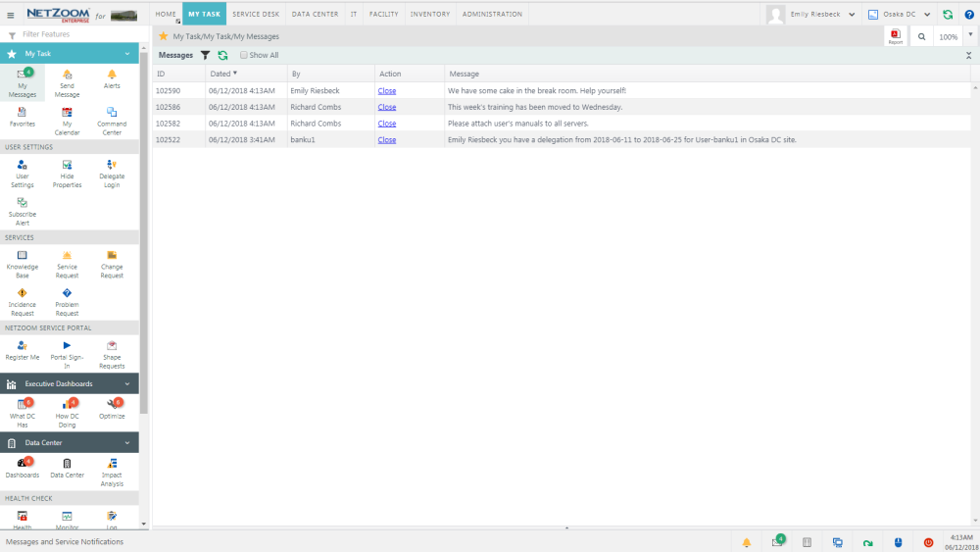The height and width of the screenshot is (552, 980).
Task: Close message 102590
Action: point(387,90)
